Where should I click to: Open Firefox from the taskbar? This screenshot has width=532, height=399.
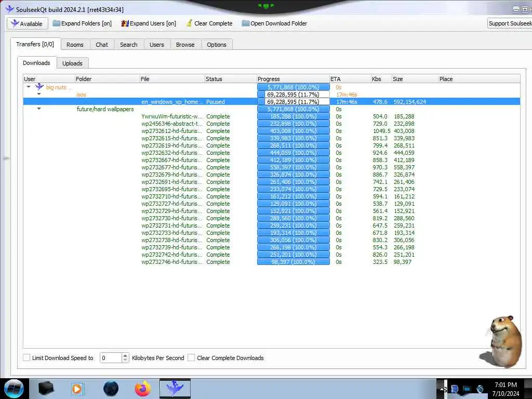[x=143, y=389]
